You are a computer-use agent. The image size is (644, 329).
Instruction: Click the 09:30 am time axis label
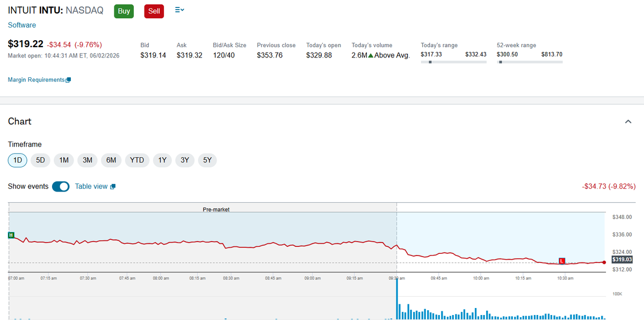pos(396,278)
